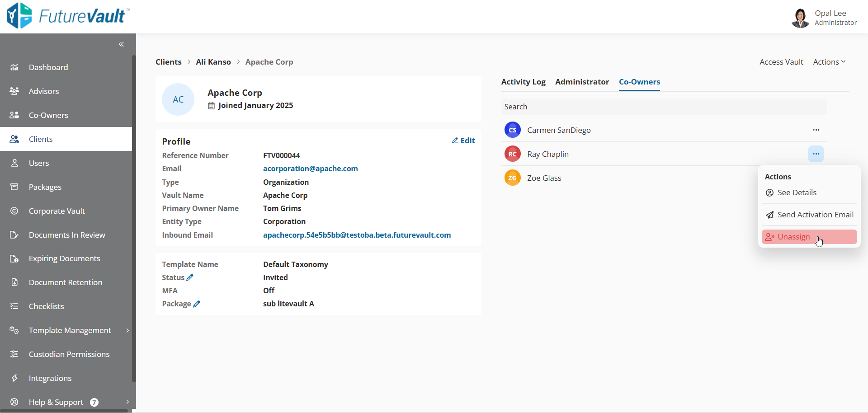Click the CS avatar for Carmen SanDiego
Image resolution: width=868 pixels, height=413 pixels.
tap(513, 130)
